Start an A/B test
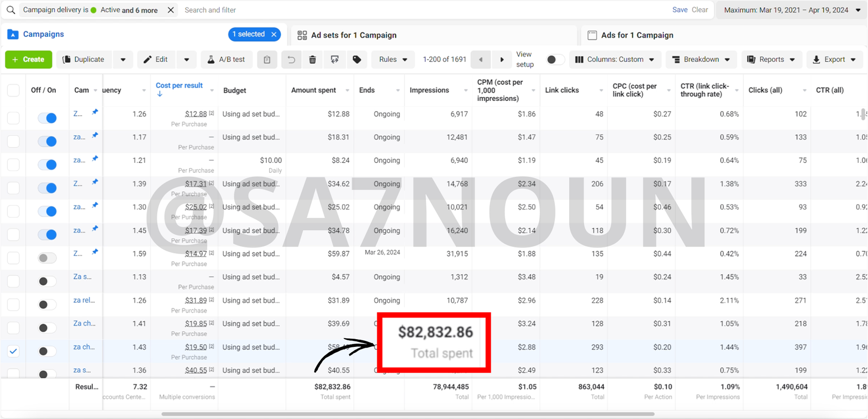This screenshot has width=868, height=419. point(226,60)
